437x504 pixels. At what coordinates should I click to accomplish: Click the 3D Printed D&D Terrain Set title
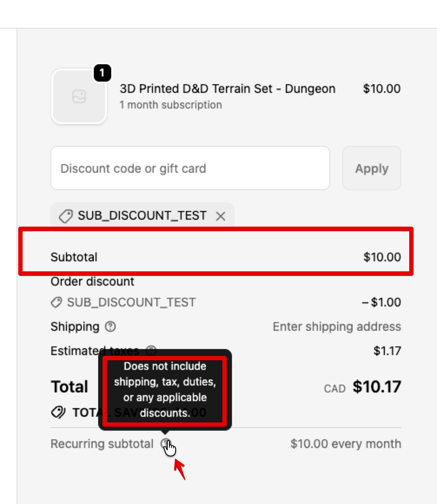point(228,89)
